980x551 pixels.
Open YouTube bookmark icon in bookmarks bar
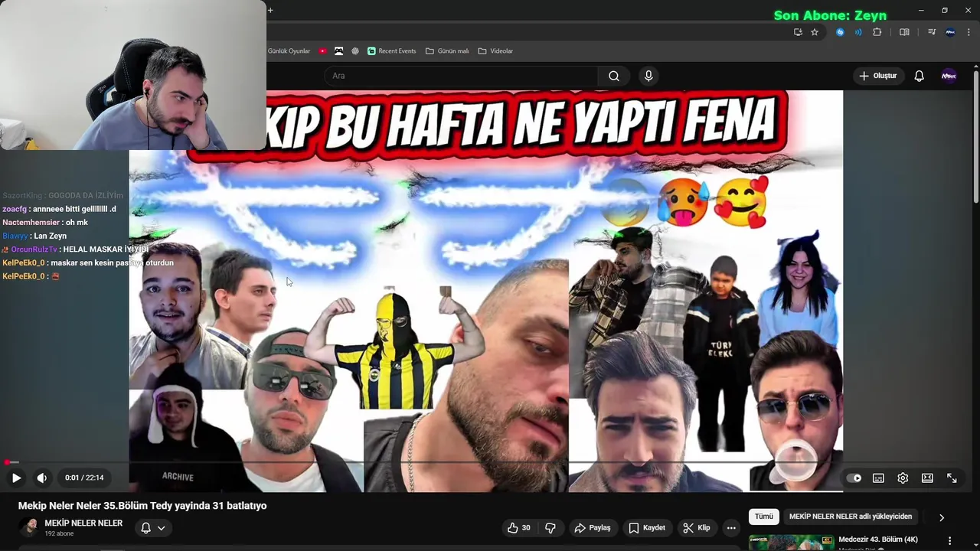323,51
